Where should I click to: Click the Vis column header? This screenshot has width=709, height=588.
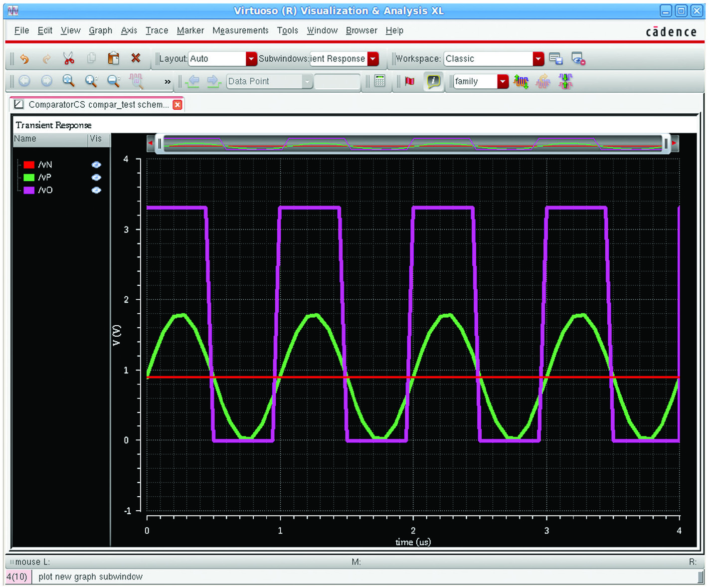point(99,139)
